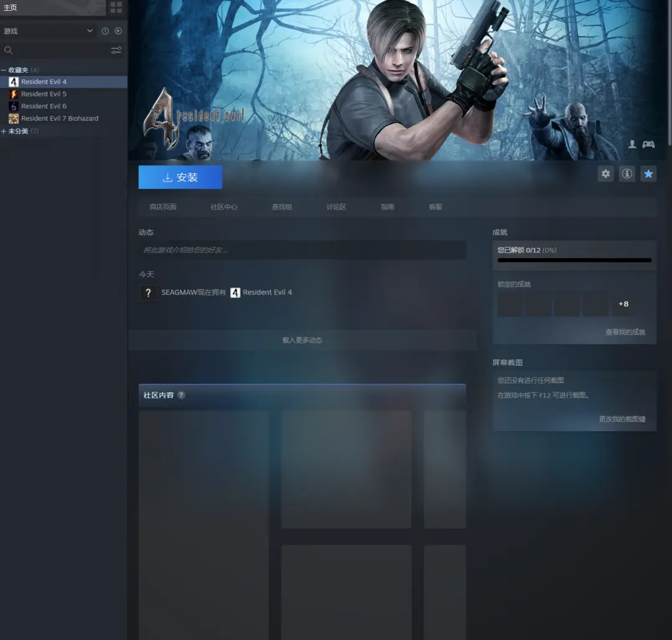Click the single-player person icon on banner

632,144
